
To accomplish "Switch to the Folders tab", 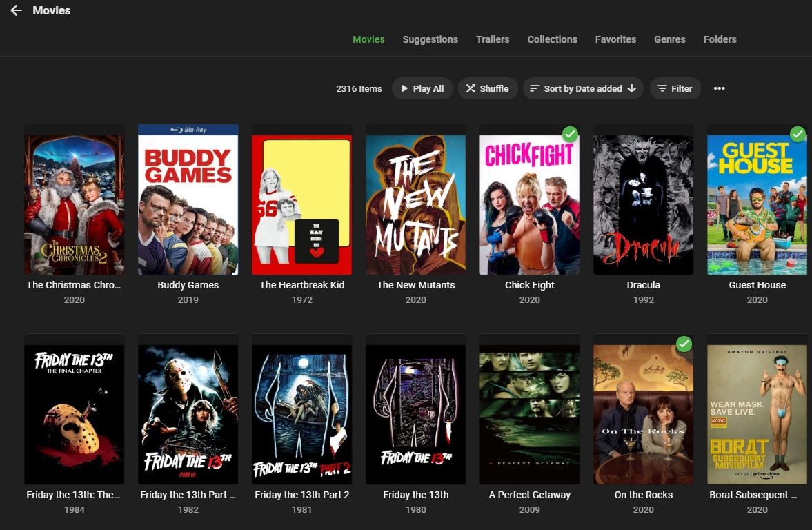I will point(720,39).
